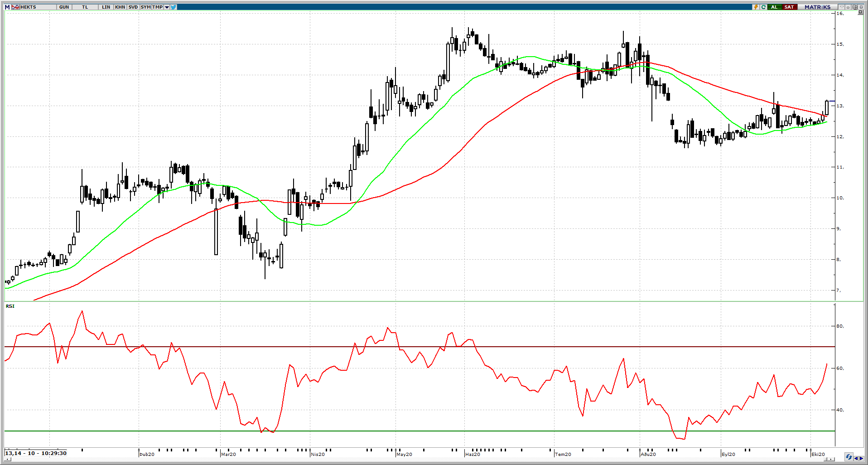Click the 7 price axis label
868x465 pixels.
point(839,291)
